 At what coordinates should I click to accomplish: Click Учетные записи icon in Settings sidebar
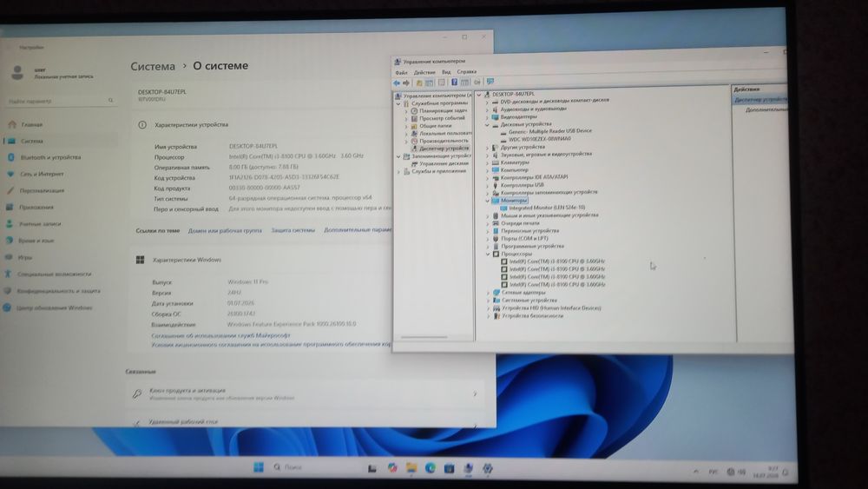(x=9, y=224)
